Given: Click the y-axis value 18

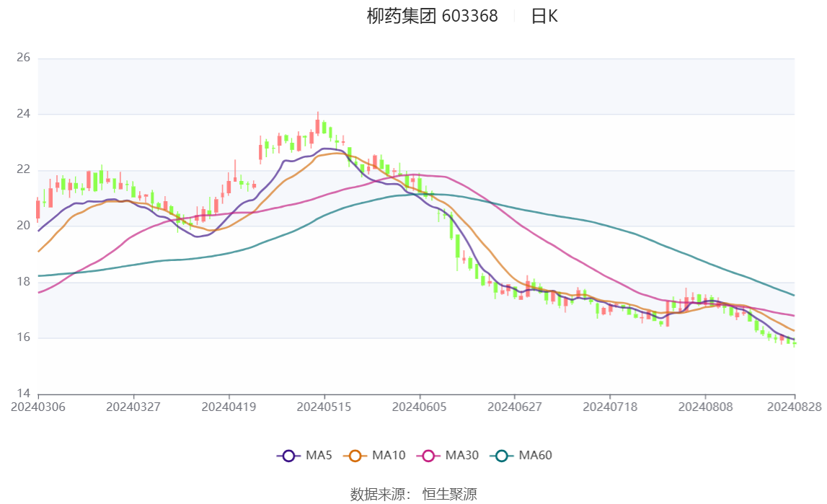Looking at the screenshot, I should 23,281.
